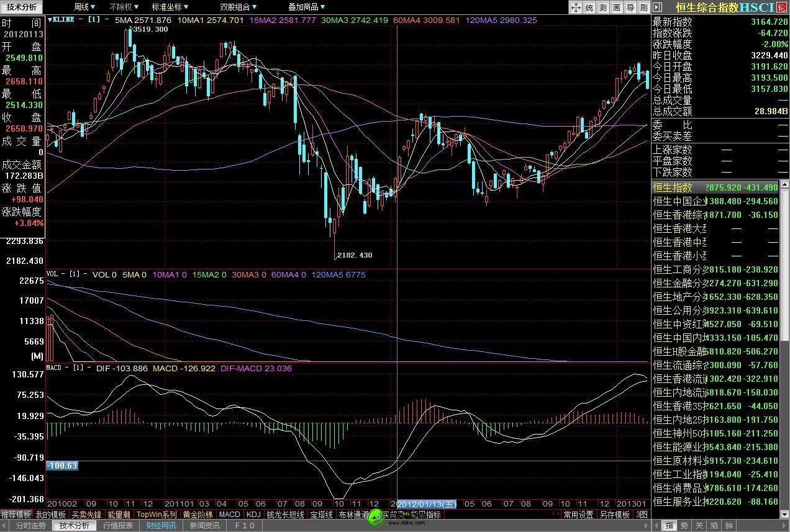Expand the 标准坐标 coordinate dropdown
Image resolution: width=790 pixels, height=532 pixels.
[x=170, y=7]
